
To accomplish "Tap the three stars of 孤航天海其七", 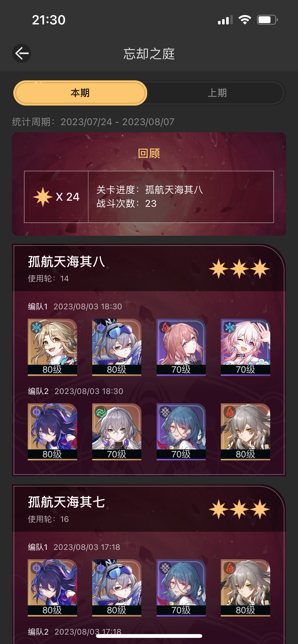I will pyautogui.click(x=239, y=509).
